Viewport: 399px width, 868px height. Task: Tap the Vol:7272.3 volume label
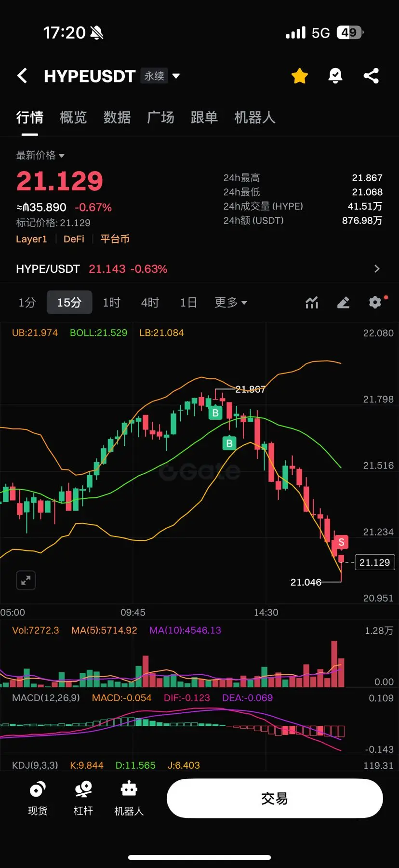click(x=35, y=630)
